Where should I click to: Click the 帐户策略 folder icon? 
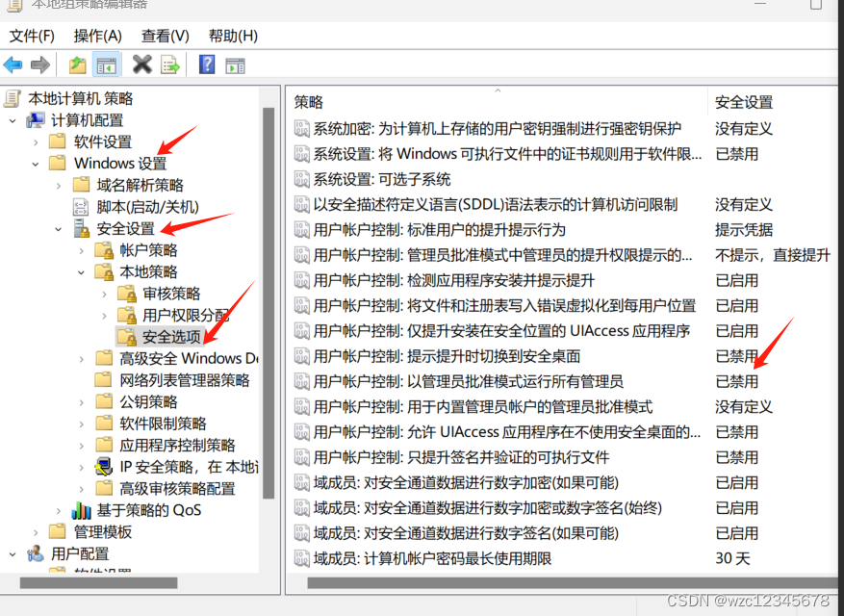tap(104, 250)
